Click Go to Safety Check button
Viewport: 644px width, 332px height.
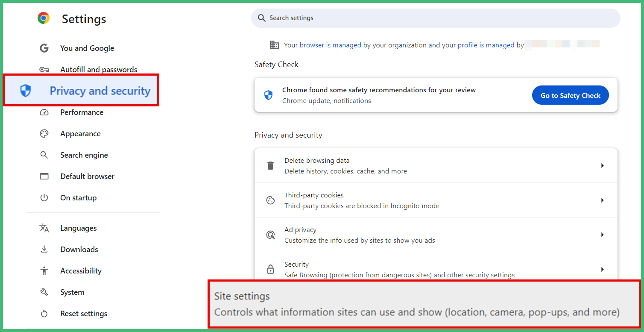[x=571, y=95]
